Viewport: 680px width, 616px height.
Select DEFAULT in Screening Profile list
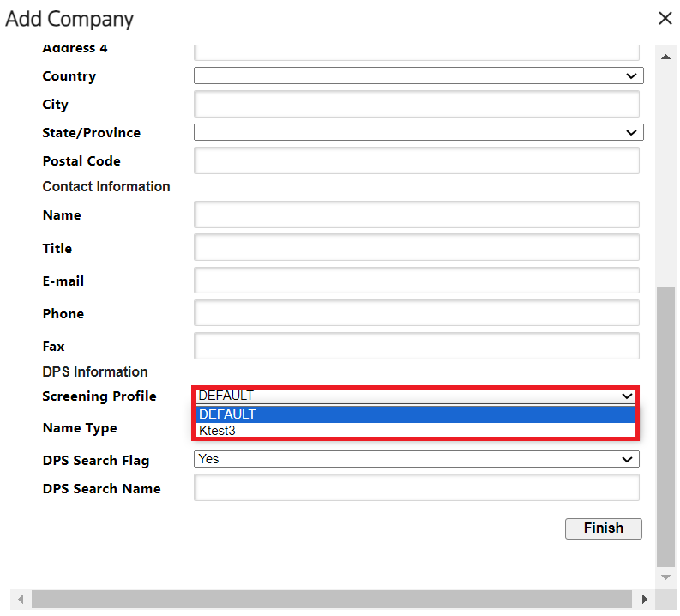(x=416, y=414)
